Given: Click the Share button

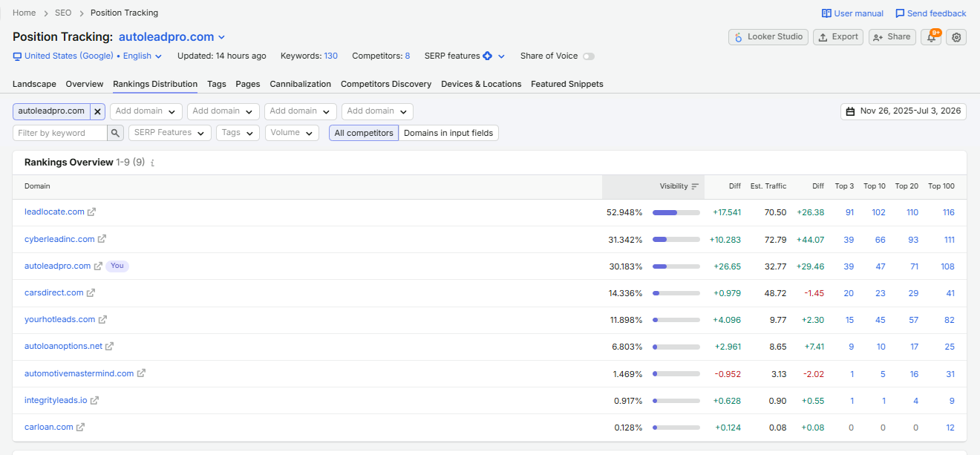Looking at the screenshot, I should [892, 37].
